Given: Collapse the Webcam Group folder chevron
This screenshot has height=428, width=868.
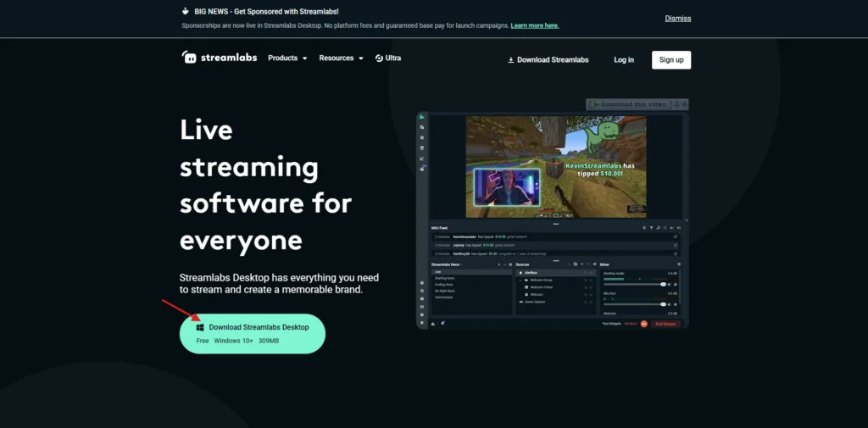Looking at the screenshot, I should point(520,281).
